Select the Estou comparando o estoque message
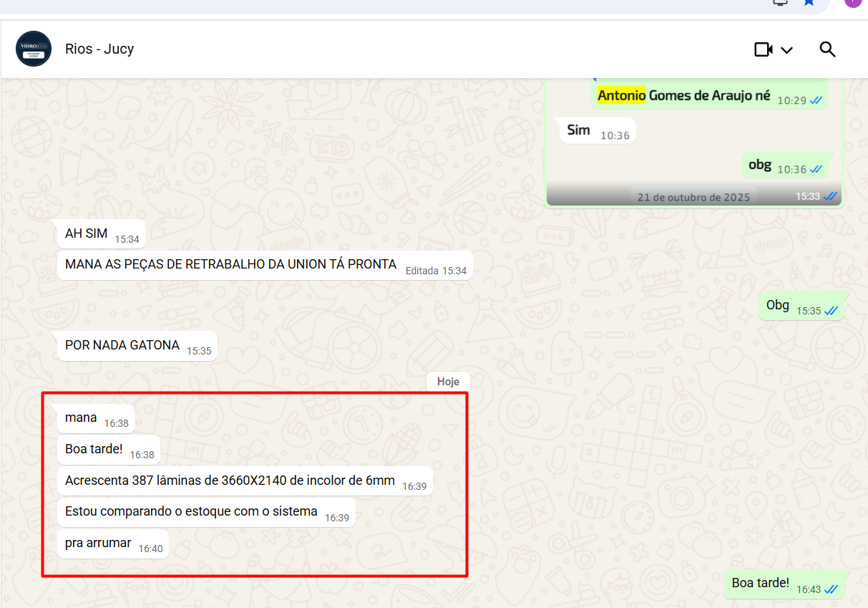The width and height of the screenshot is (868, 608). 191,511
